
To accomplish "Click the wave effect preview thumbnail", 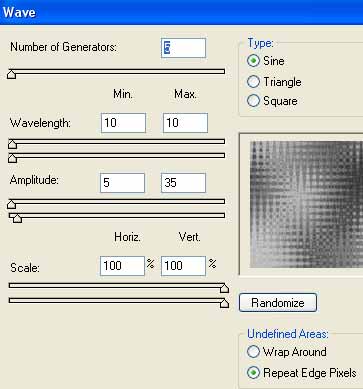I will tap(306, 204).
